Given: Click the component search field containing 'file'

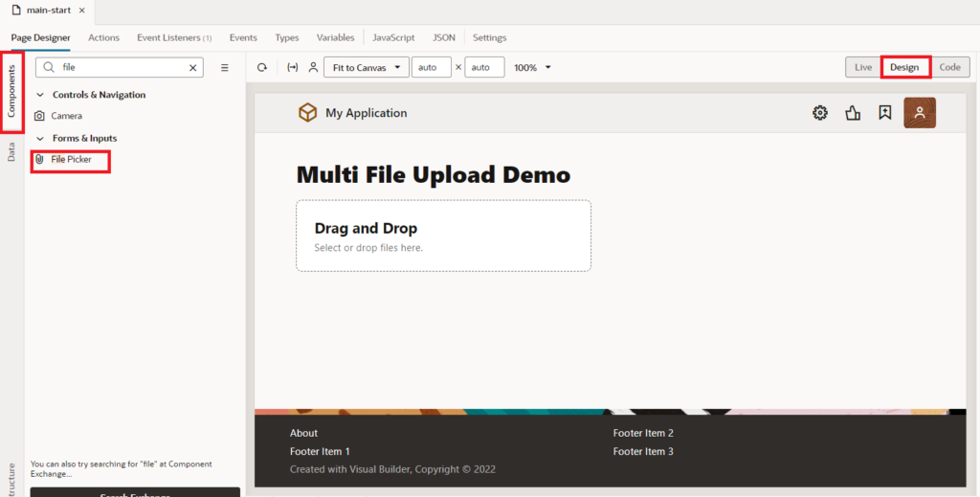Looking at the screenshot, I should (x=120, y=68).
